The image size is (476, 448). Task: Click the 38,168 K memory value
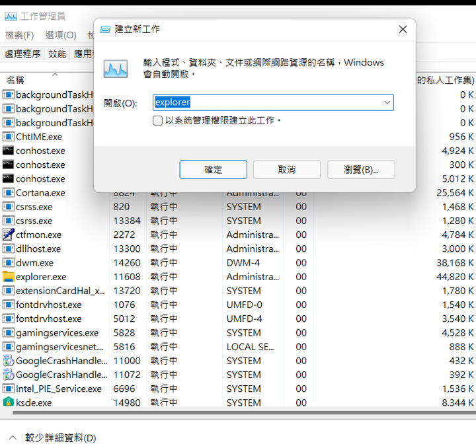point(455,263)
